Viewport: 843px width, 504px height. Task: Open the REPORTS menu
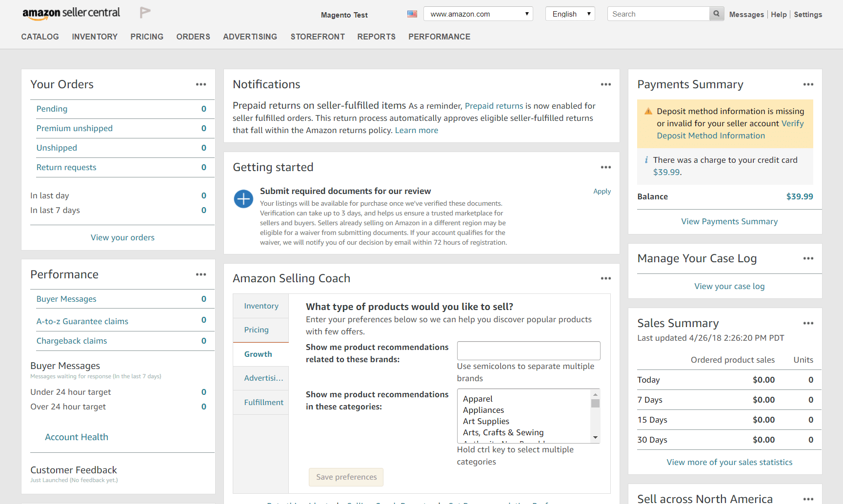(x=377, y=37)
